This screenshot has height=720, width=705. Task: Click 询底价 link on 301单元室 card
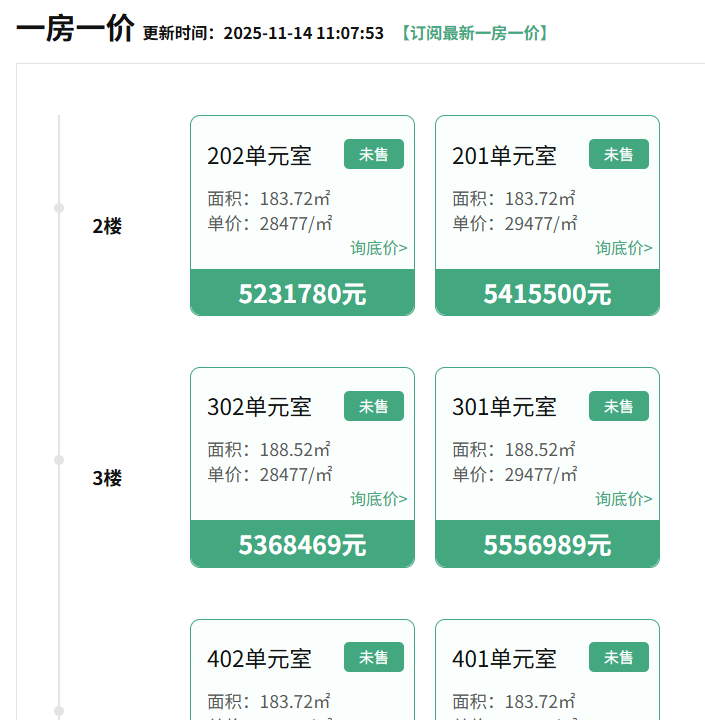pyautogui.click(x=623, y=499)
